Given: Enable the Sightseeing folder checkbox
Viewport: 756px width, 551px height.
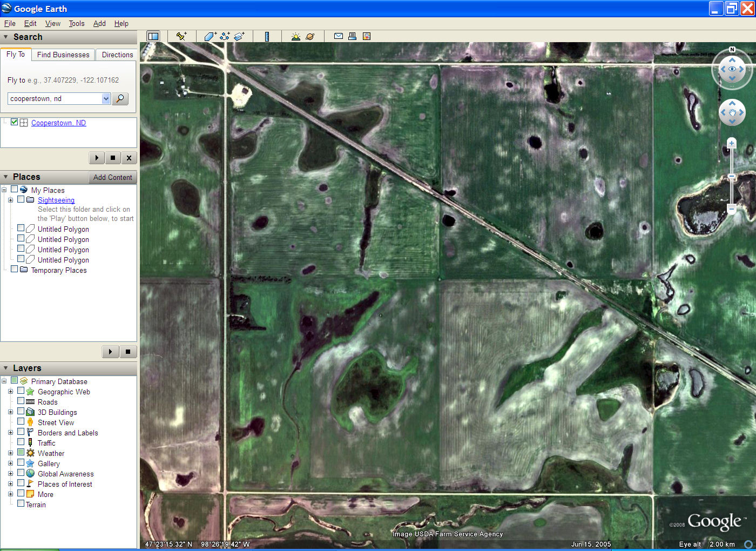Looking at the screenshot, I should (21, 199).
